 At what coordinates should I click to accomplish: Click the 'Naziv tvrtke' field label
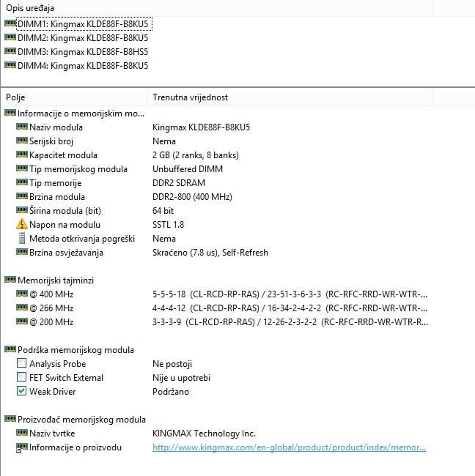[x=52, y=434]
